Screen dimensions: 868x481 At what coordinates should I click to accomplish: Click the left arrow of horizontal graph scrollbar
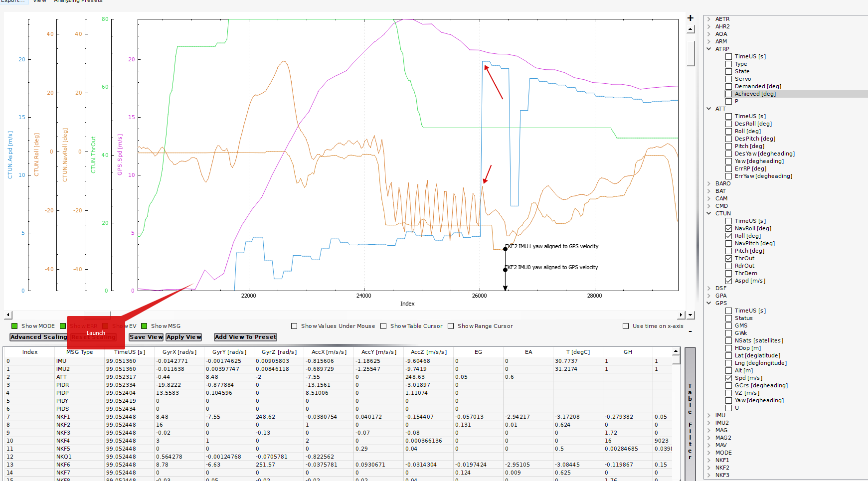click(x=8, y=315)
